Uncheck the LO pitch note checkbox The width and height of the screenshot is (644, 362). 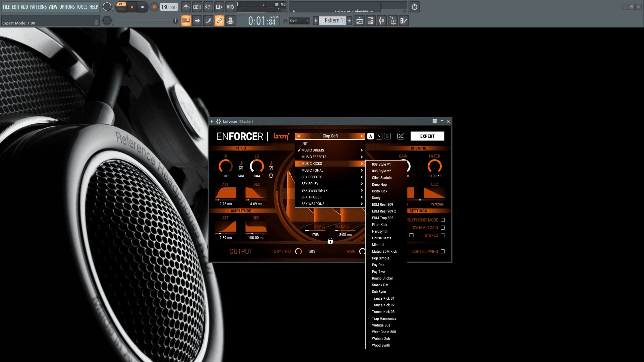point(271,168)
